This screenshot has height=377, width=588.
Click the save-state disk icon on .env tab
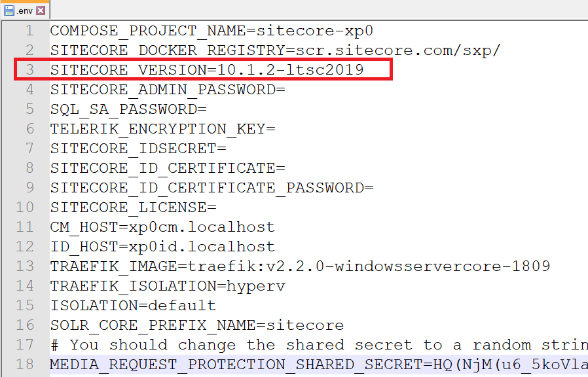click(x=9, y=10)
